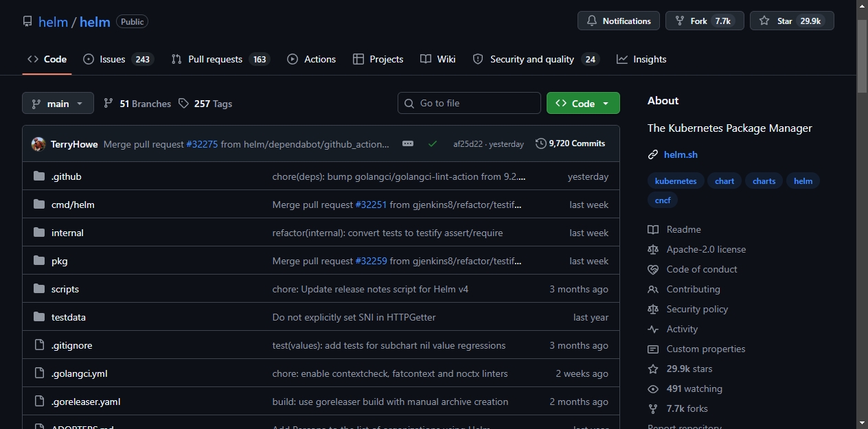Screen dimensions: 868x429
Task: Click the .gitignore file icon
Action: (x=39, y=345)
